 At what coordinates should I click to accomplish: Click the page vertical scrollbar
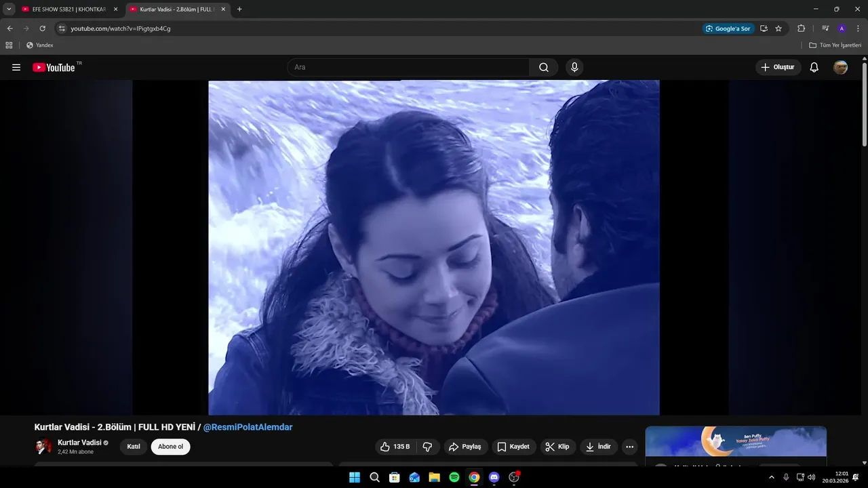[x=865, y=103]
